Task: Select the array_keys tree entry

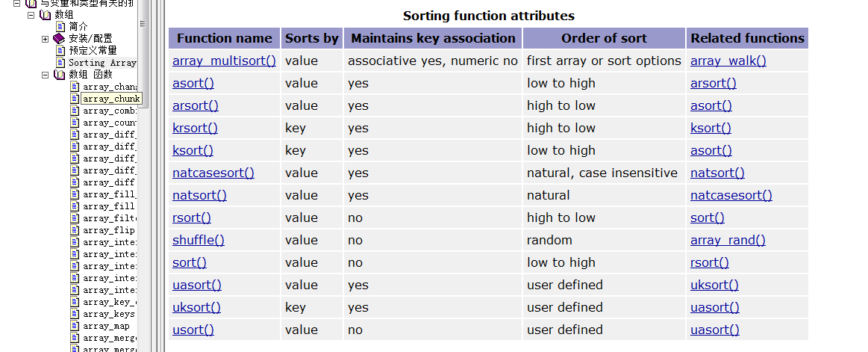Action: tap(109, 314)
